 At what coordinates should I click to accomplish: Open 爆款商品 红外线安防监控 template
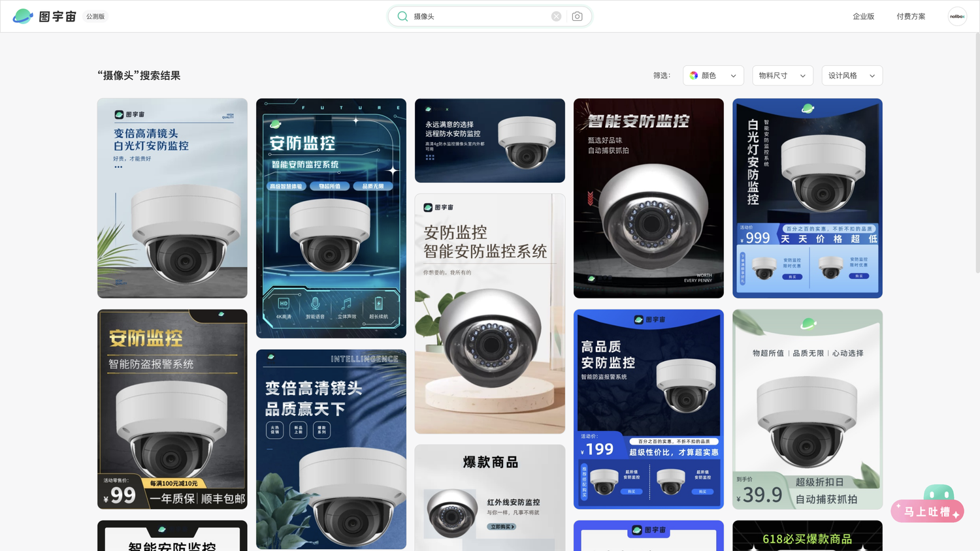490,497
